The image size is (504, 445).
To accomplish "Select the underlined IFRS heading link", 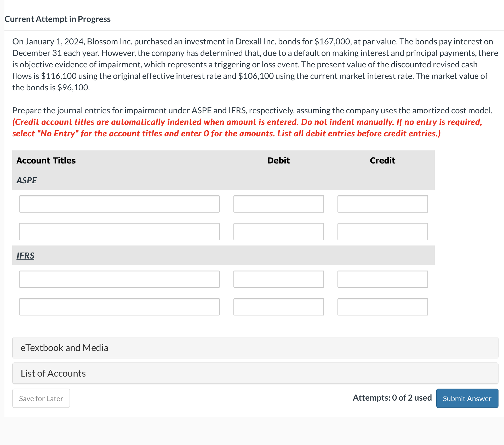I will point(25,255).
